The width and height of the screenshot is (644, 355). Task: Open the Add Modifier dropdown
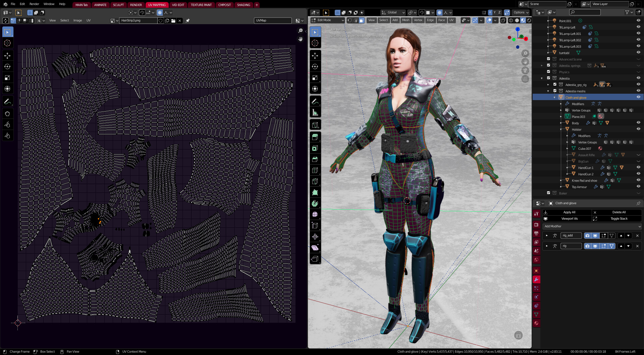pos(592,226)
